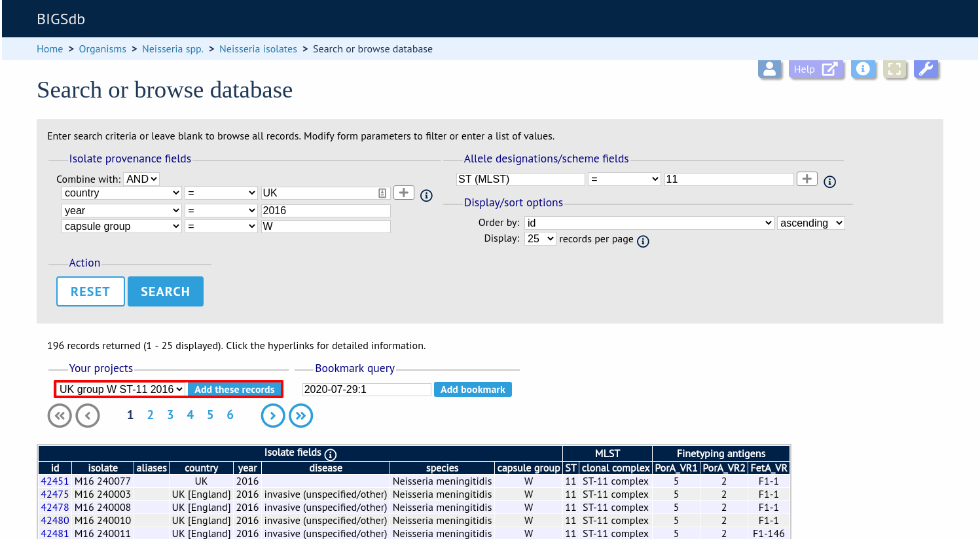Viewport: 980px width, 539px height.
Task: Show info about records per page
Action: 644,242
